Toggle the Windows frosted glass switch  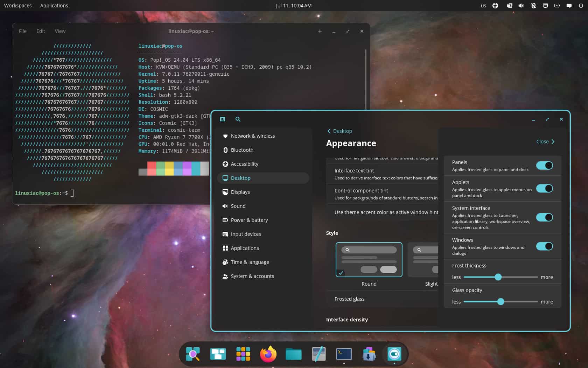point(545,246)
